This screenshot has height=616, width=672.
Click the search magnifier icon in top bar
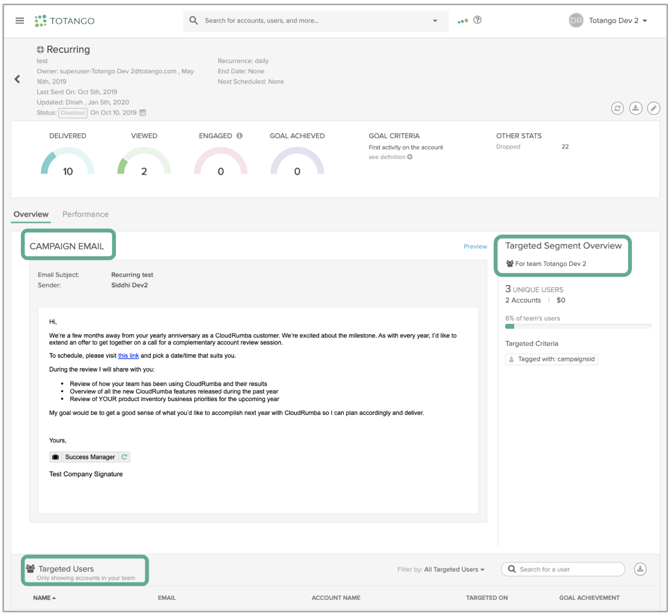[x=194, y=20]
